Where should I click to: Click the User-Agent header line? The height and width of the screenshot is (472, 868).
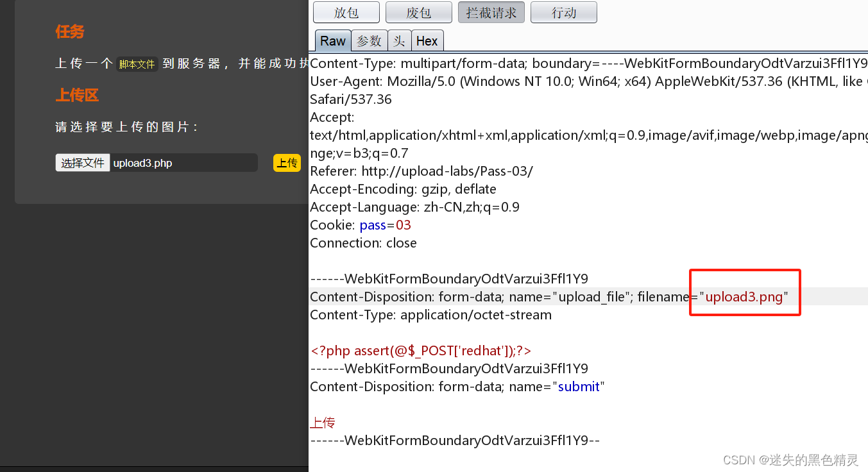click(589, 81)
